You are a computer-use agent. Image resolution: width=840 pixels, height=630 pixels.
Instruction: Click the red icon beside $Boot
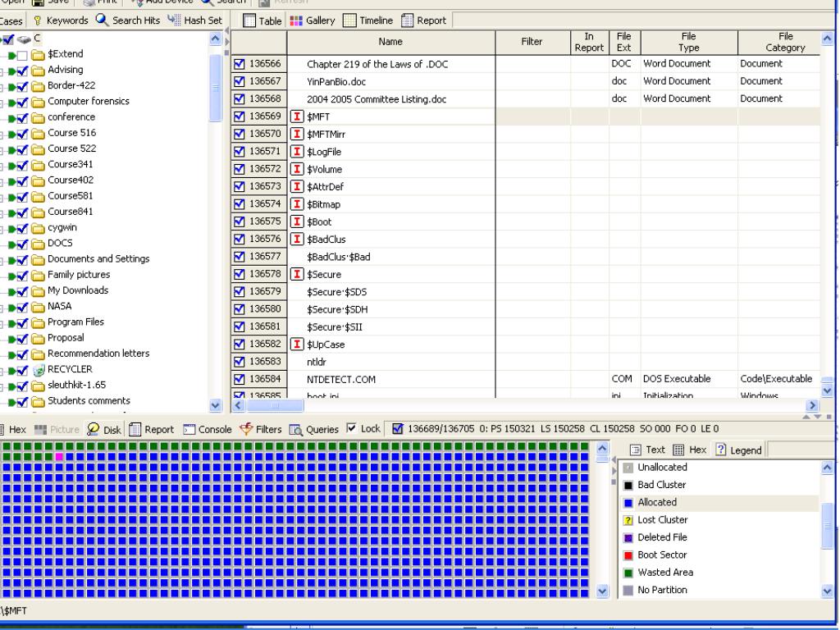click(x=297, y=221)
